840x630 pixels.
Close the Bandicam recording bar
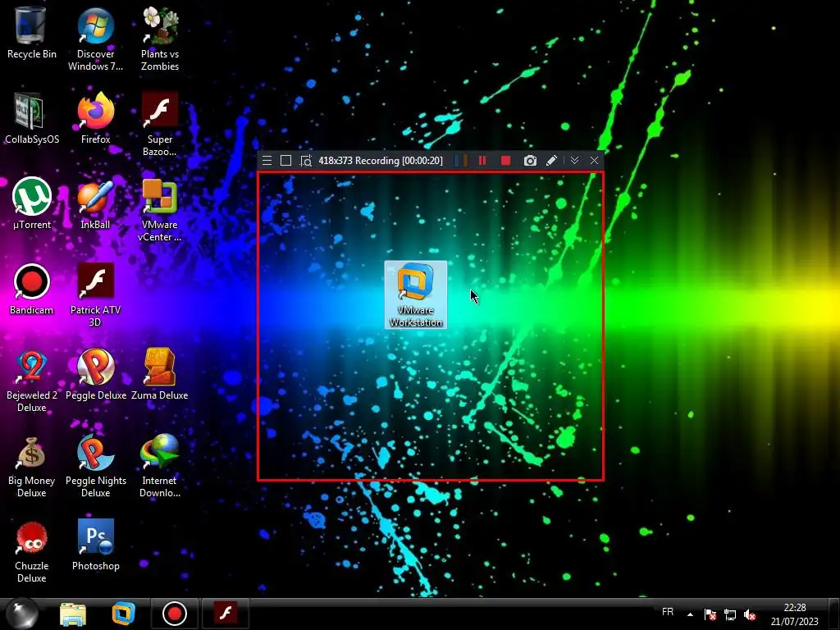(x=594, y=161)
